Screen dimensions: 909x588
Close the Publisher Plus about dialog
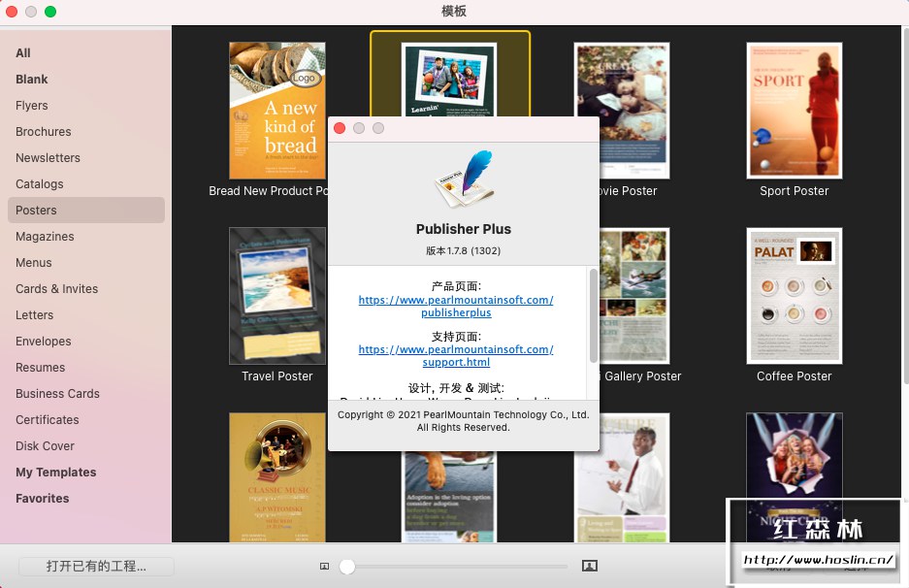[340, 128]
